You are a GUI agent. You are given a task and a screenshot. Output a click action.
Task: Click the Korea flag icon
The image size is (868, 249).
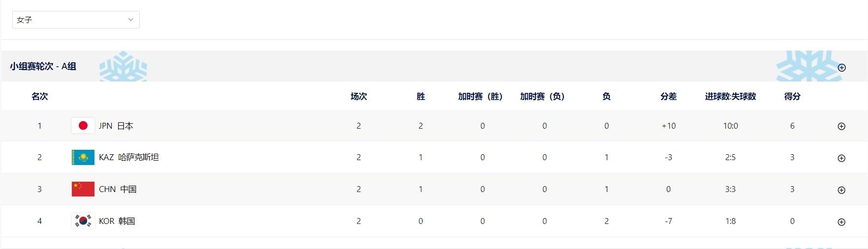pos(83,221)
